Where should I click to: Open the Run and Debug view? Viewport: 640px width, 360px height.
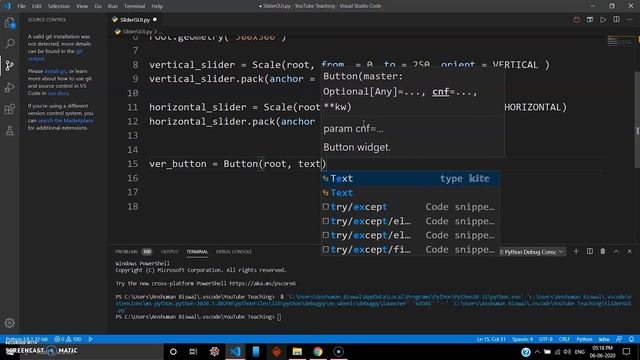9,87
